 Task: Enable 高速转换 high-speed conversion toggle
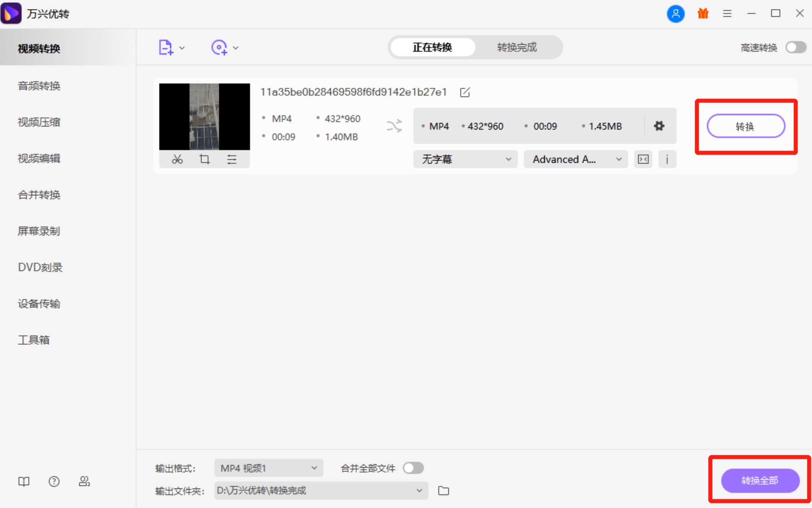coord(795,47)
